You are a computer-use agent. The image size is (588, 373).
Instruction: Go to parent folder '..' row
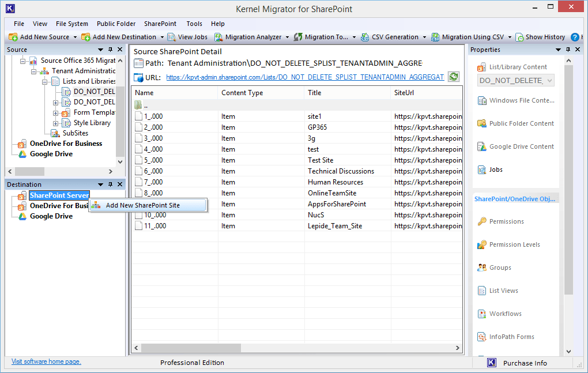(297, 106)
